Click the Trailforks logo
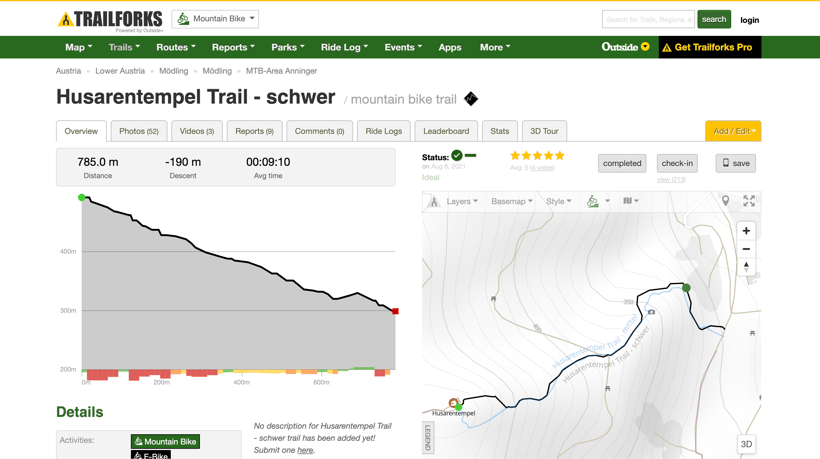 point(110,19)
